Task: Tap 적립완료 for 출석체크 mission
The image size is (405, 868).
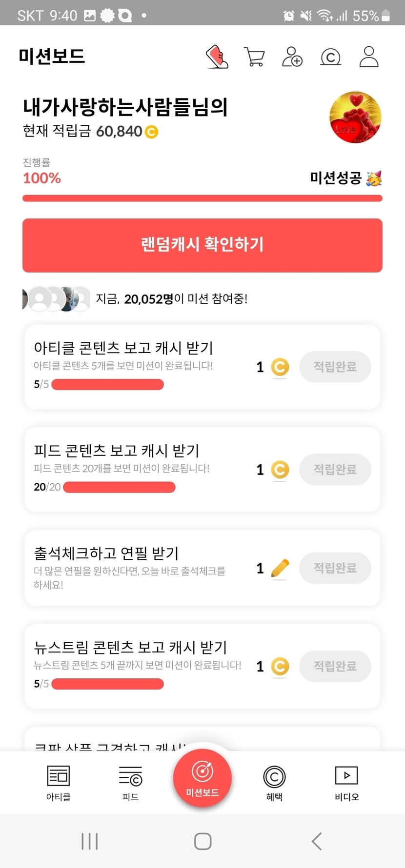Action: coord(335,568)
